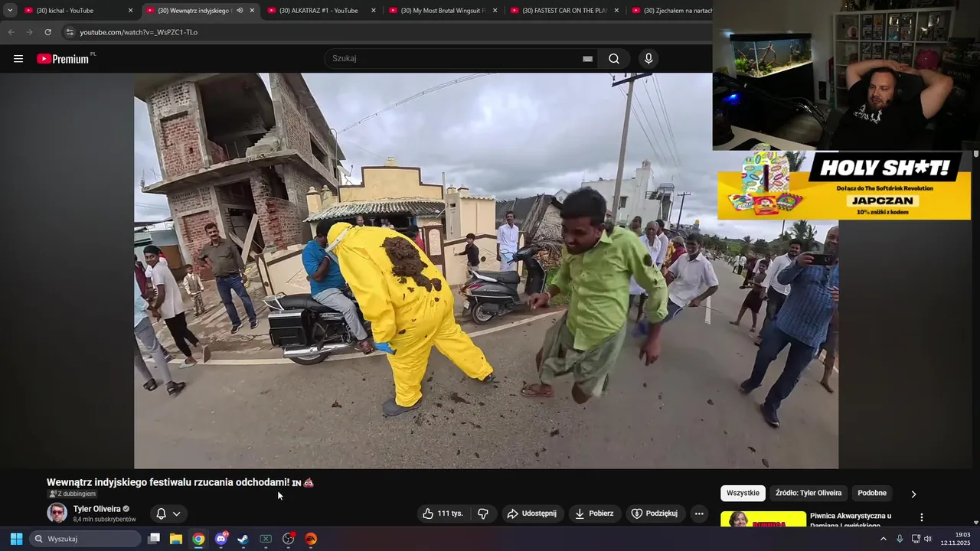This screenshot has width=980, height=551.
Task: Open volume control tray icon
Action: [x=928, y=539]
